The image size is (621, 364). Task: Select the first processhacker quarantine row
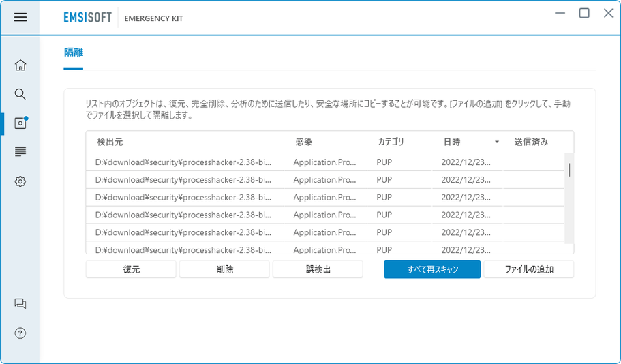click(x=324, y=162)
